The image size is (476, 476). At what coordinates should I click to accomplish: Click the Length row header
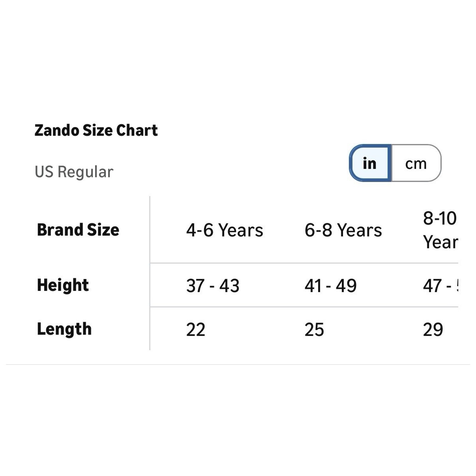[x=64, y=329]
